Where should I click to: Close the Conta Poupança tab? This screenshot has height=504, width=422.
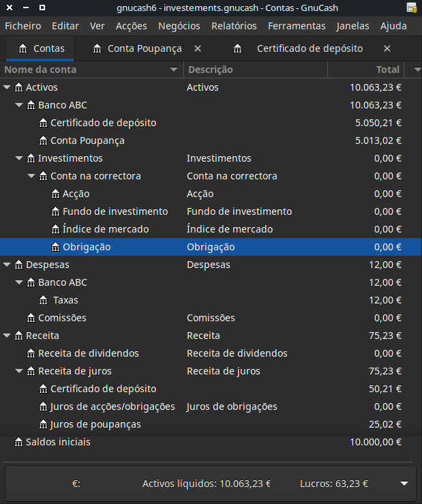click(x=198, y=48)
